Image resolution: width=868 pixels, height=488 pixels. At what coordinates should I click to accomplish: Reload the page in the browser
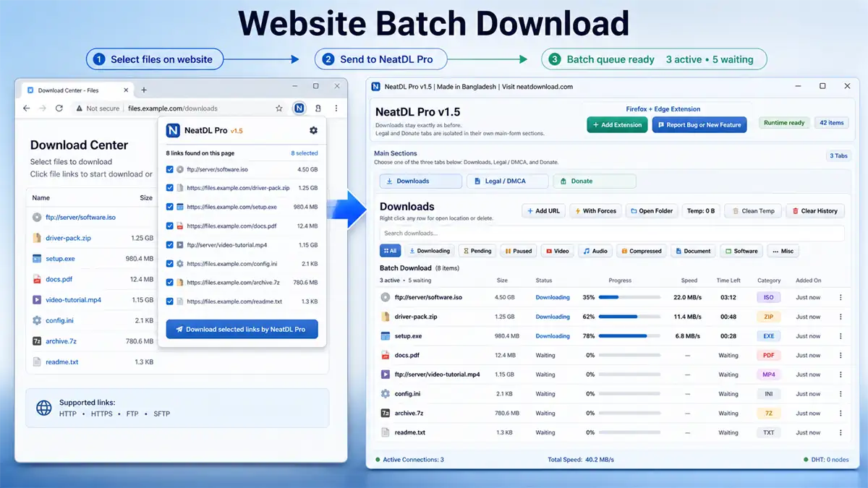pos(59,108)
